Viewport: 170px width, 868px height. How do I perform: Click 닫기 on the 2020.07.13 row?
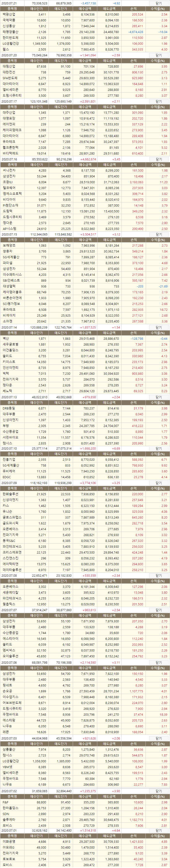click(159, 397)
